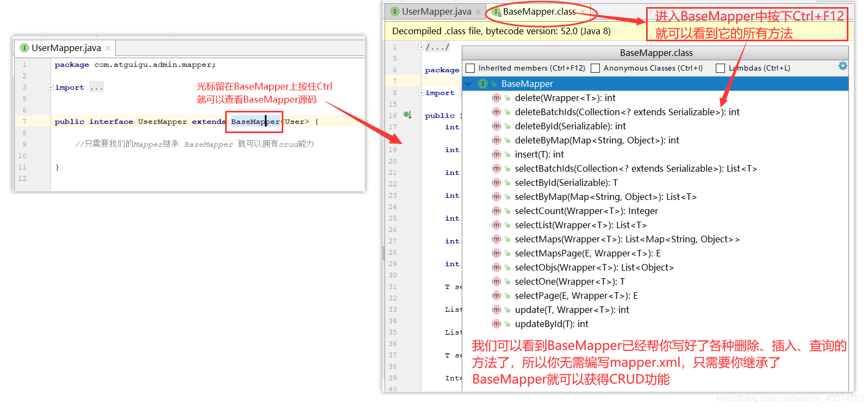Switch to UserMapper.java tab in right editor
Image resolution: width=868 pixels, height=408 pixels.
(x=436, y=11)
